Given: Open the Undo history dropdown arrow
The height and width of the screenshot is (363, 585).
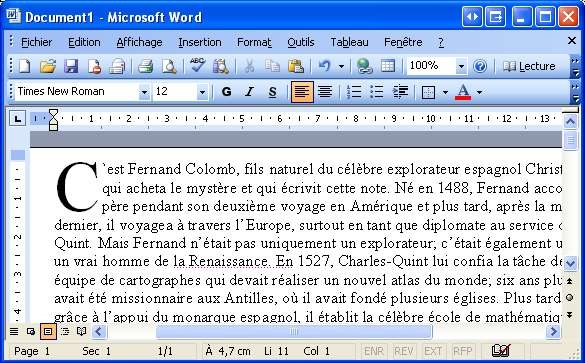Looking at the screenshot, I should pyautogui.click(x=341, y=67).
